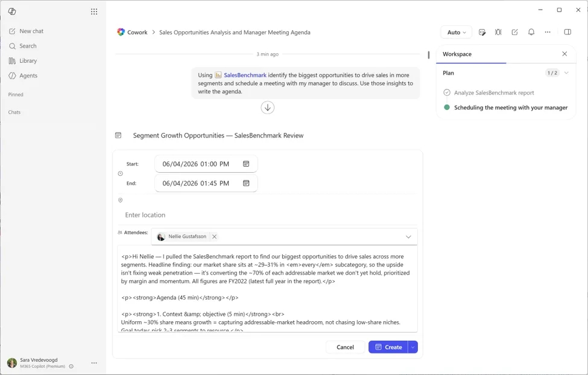Select the 3 min ago timestamp

point(267,54)
